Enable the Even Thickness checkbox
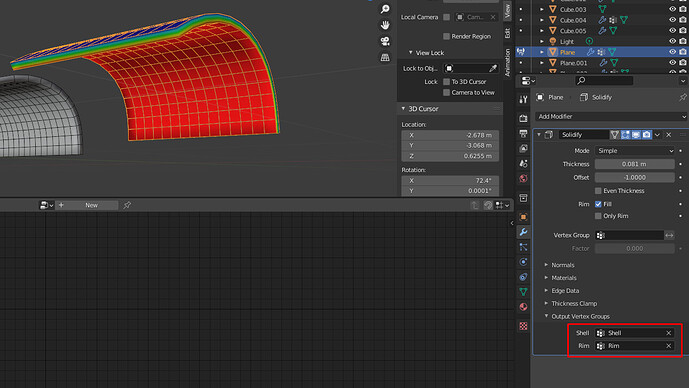Image resolution: width=689 pixels, height=388 pixels. tap(598, 191)
